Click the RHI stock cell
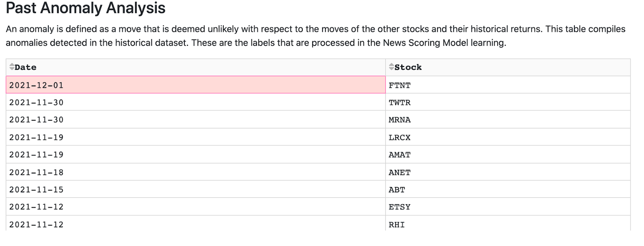644x246 pixels. click(x=396, y=224)
